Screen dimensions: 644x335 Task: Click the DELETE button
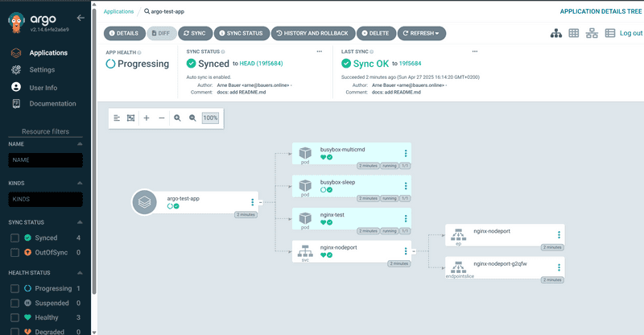(376, 33)
